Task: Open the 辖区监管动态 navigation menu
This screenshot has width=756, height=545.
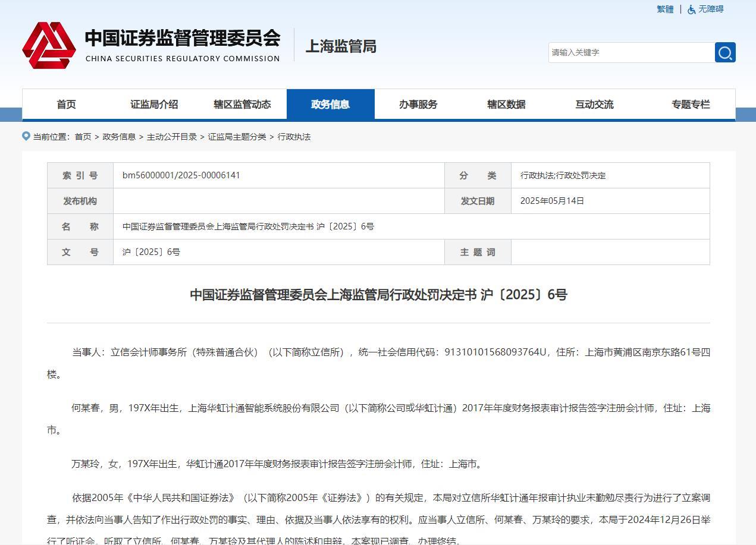Action: coord(242,104)
